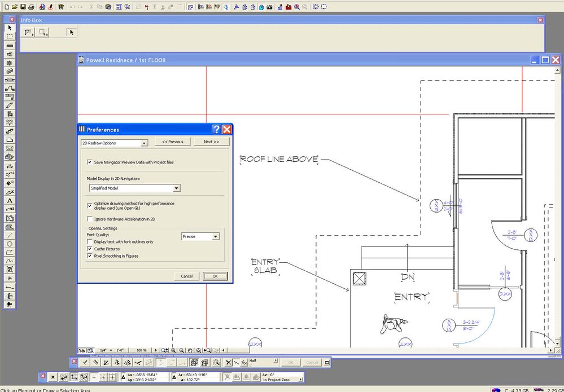Activate the Text tool (letter A)
Screen dimensions: 564x392
tap(10, 200)
